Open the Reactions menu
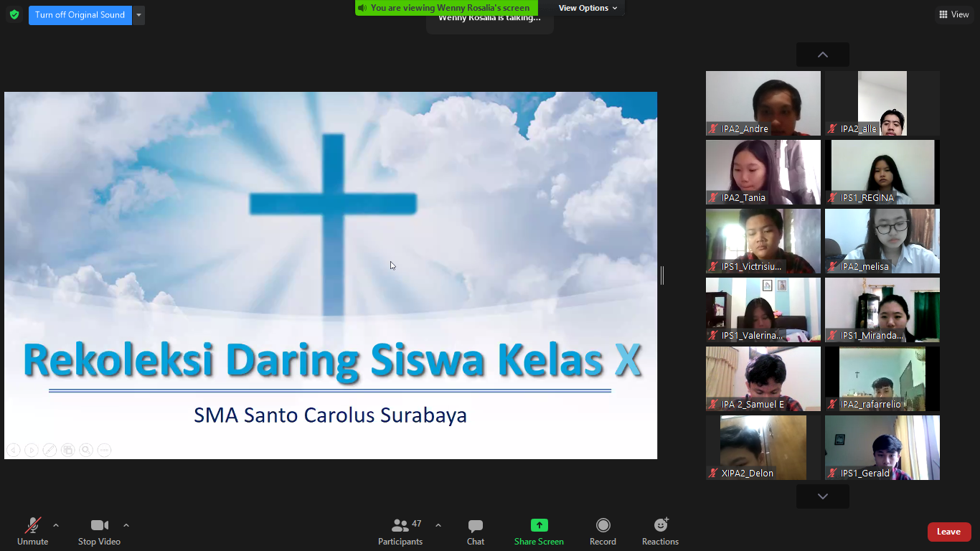This screenshot has width=980, height=551. [x=660, y=532]
